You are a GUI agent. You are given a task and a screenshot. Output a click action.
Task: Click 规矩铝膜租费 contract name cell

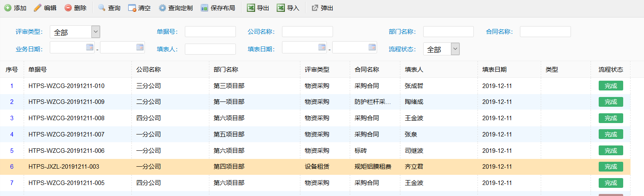click(x=373, y=167)
